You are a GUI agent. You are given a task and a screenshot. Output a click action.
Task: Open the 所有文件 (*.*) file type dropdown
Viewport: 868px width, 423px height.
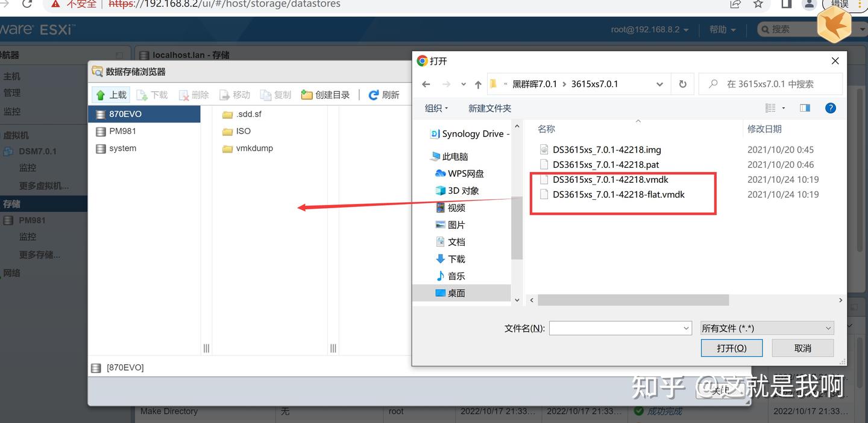pyautogui.click(x=767, y=328)
